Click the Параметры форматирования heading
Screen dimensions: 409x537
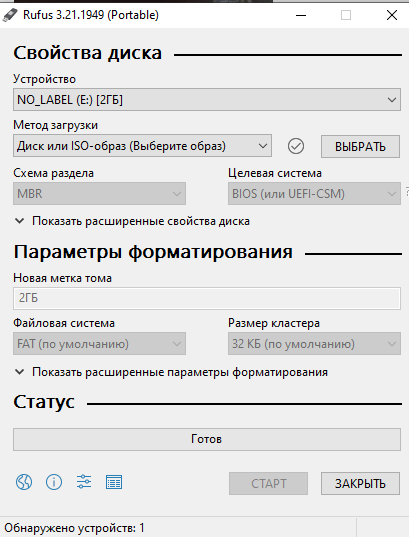pos(153,252)
